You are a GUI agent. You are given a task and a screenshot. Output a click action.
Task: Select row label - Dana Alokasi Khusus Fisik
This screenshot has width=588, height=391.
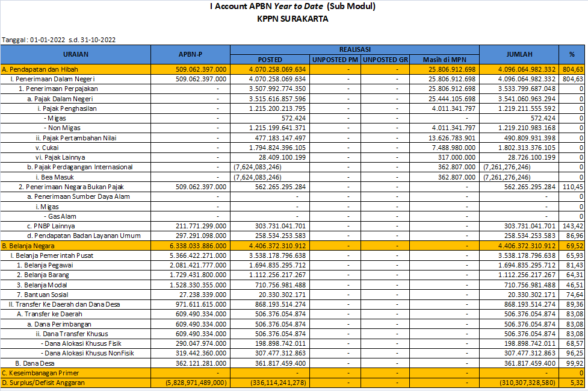[81, 344]
